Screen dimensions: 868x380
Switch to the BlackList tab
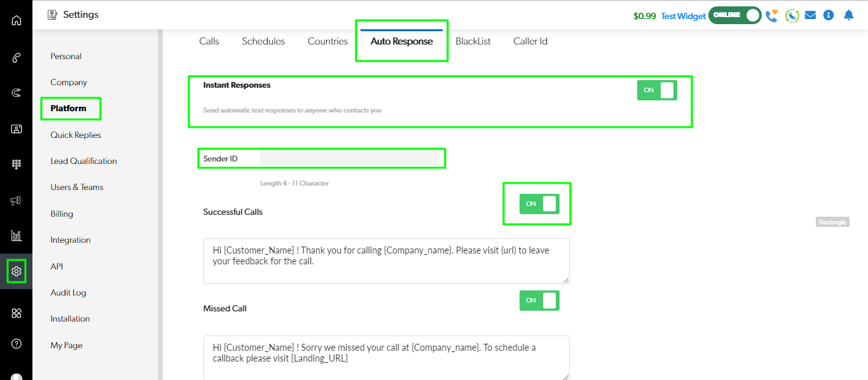(473, 41)
